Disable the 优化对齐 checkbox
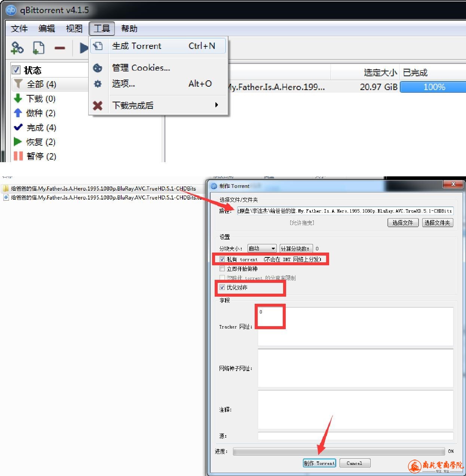This screenshot has height=476, width=466. click(x=222, y=287)
